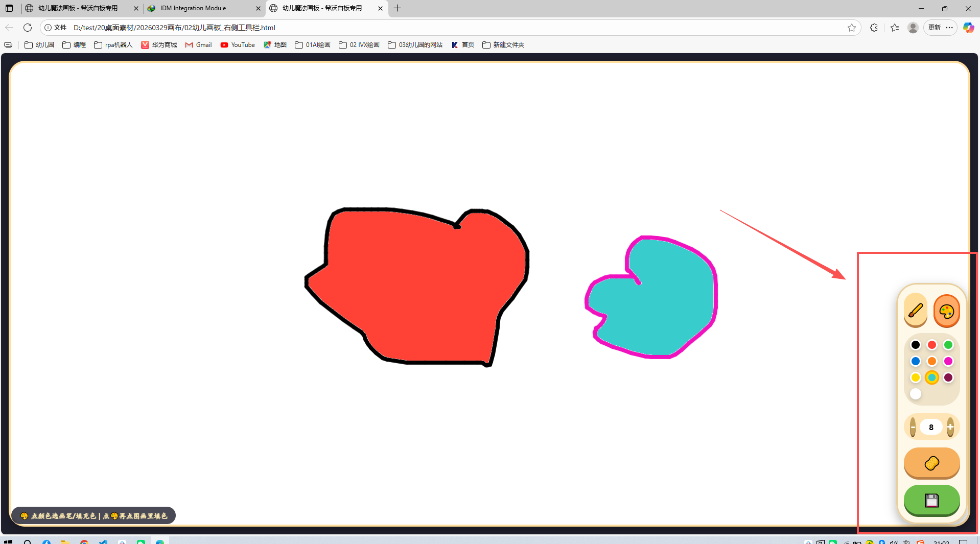Open a new browser tab
Image resolution: width=980 pixels, height=544 pixels.
coord(397,8)
